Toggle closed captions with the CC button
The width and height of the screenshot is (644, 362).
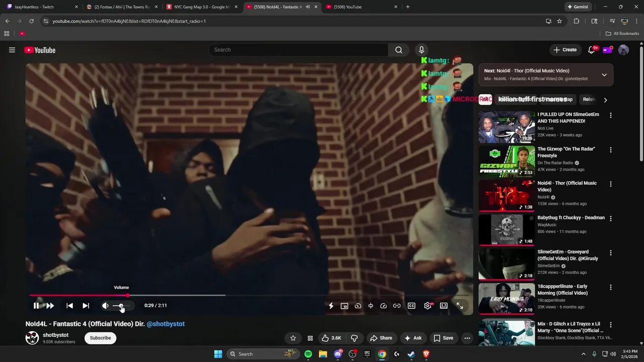(x=412, y=306)
